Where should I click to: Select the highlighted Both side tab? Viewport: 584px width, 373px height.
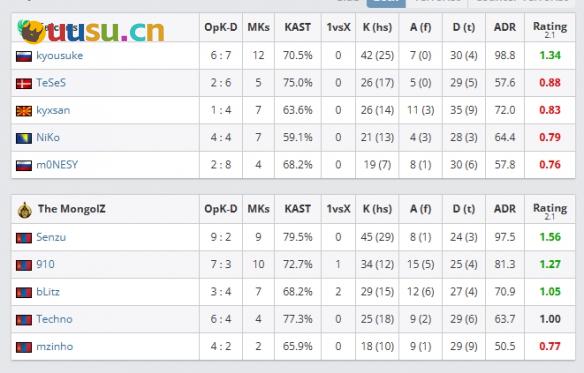pyautogui.click(x=386, y=3)
